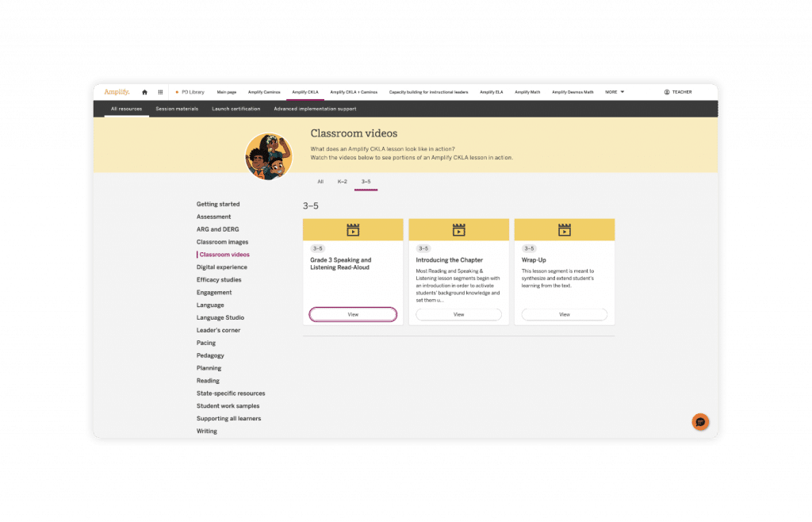Open Engagement category
The height and width of the screenshot is (522, 812).
[x=214, y=293]
